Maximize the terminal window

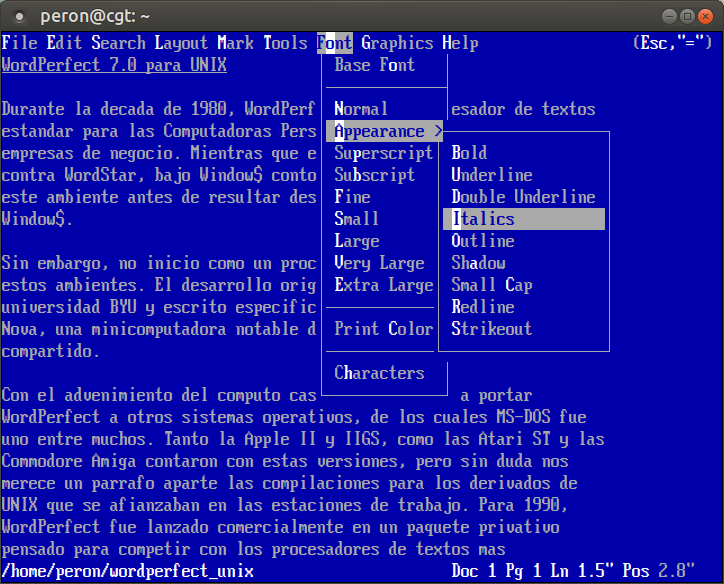687,17
